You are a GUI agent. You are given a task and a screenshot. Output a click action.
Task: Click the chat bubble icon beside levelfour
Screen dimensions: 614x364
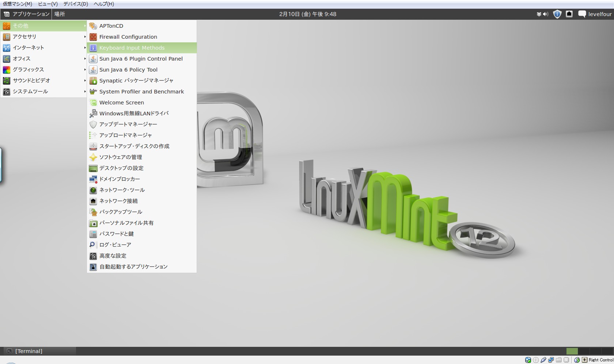point(582,14)
